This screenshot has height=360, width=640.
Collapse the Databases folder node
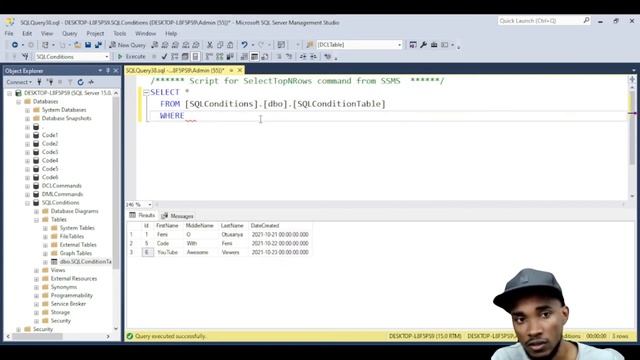point(18,102)
